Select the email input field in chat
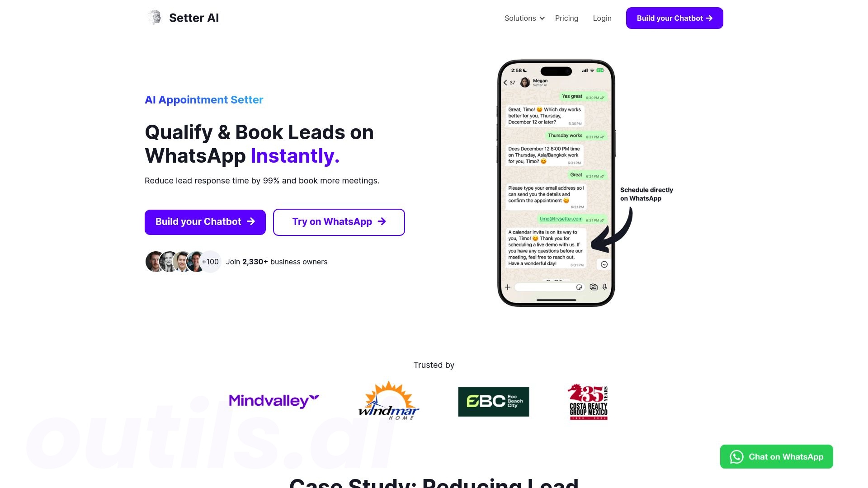This screenshot has width=868, height=488. point(561,219)
